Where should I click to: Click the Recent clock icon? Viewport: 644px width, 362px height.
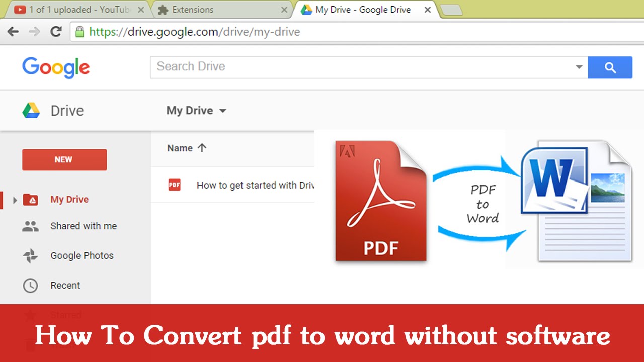pos(30,286)
